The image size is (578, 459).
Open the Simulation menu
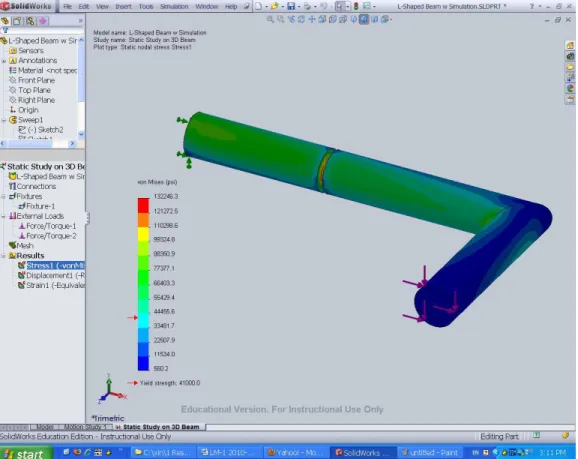(174, 7)
